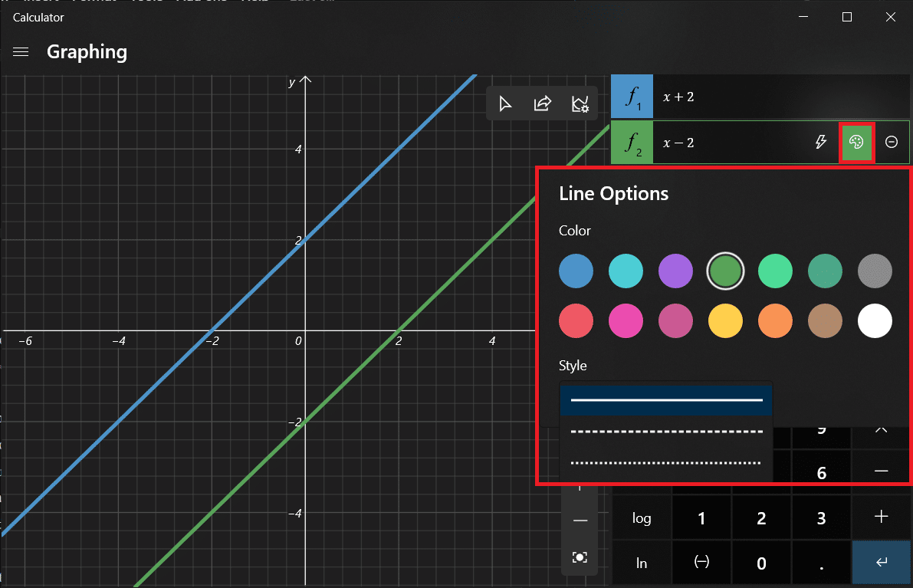Choose the selected green color swatch
The image size is (913, 588).
tap(725, 271)
